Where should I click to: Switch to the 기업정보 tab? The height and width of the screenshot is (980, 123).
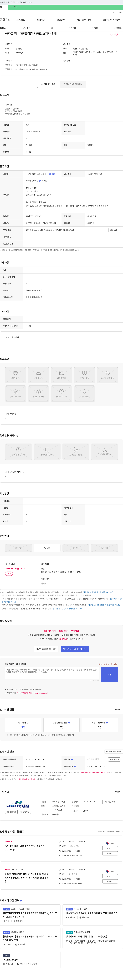(118, 28)
